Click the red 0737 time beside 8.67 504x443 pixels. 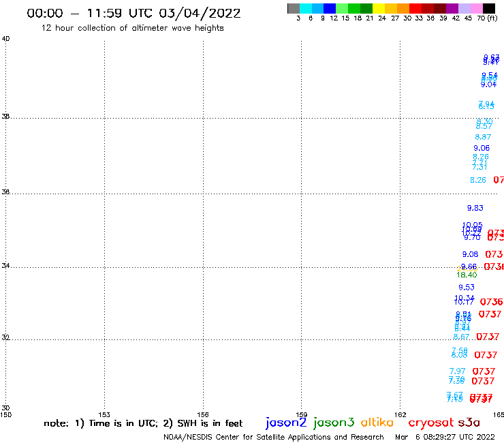(x=488, y=337)
